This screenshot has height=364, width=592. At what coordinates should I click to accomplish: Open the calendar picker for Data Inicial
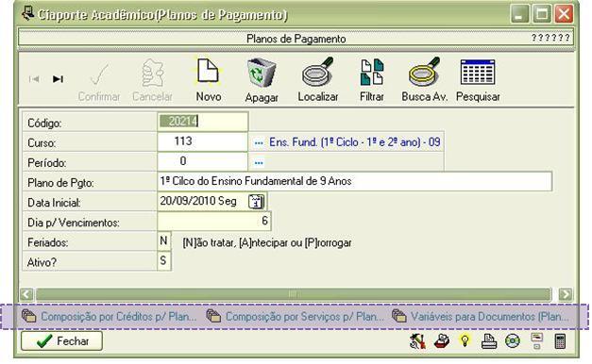pyautogui.click(x=256, y=202)
